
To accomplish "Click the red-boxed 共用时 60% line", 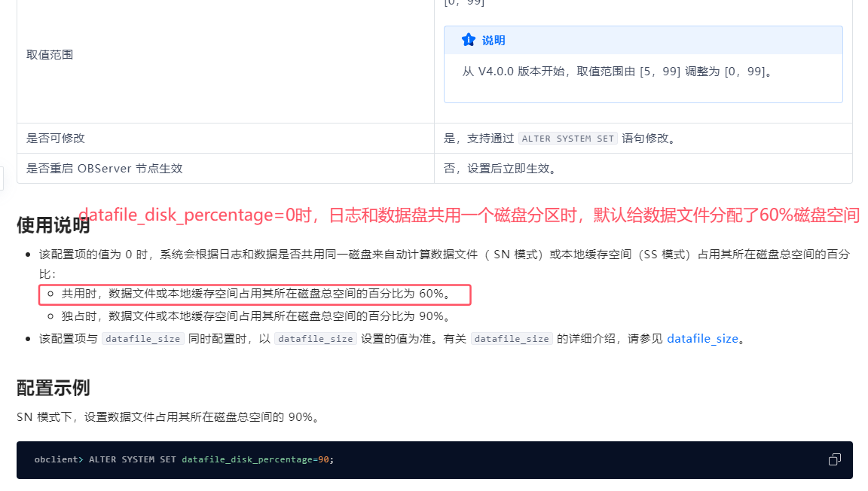I will 256,294.
